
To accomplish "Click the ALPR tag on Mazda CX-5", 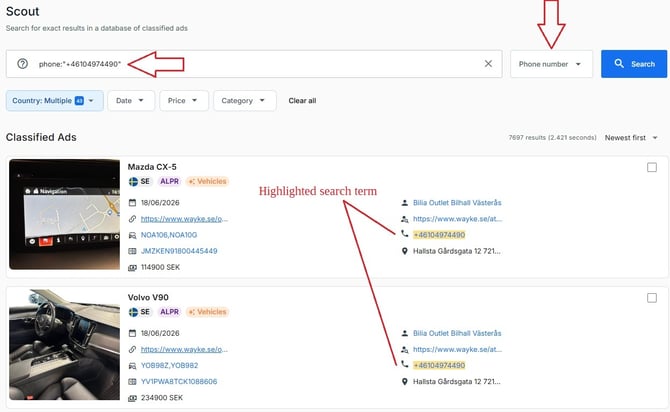I will [x=169, y=181].
